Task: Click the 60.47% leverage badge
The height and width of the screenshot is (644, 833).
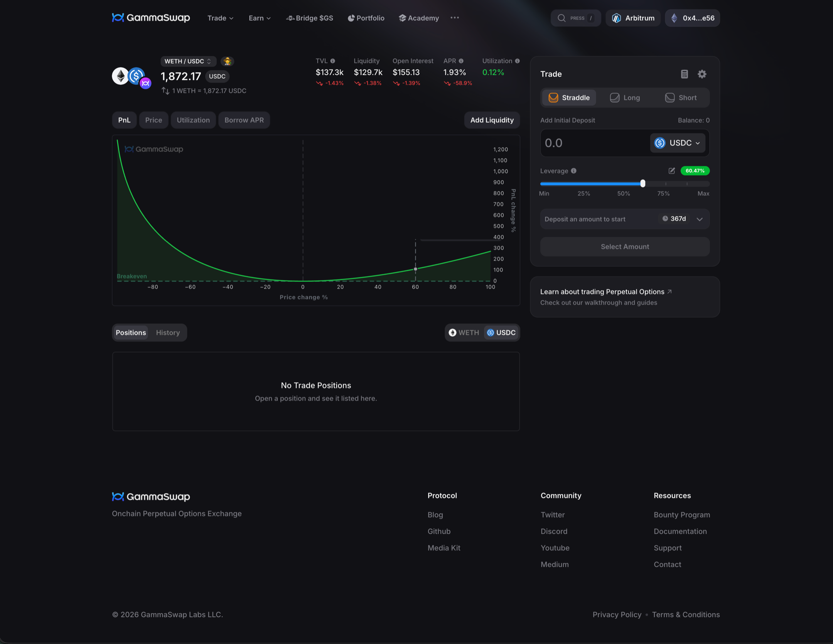Action: pyautogui.click(x=695, y=171)
